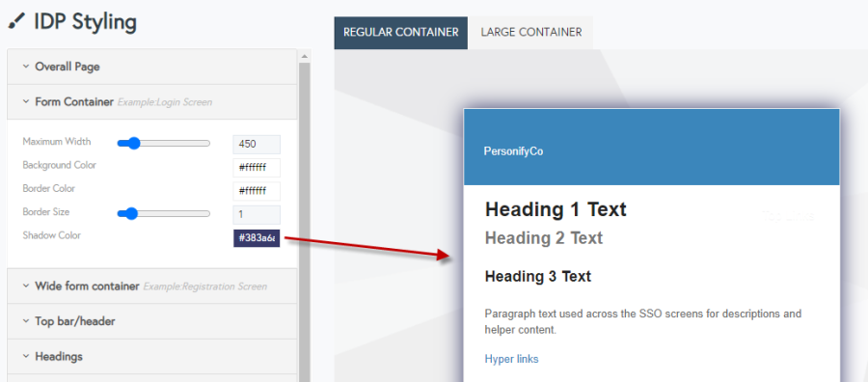Open the Background Color #ffffff field
This screenshot has height=382, width=868.
pyautogui.click(x=257, y=168)
